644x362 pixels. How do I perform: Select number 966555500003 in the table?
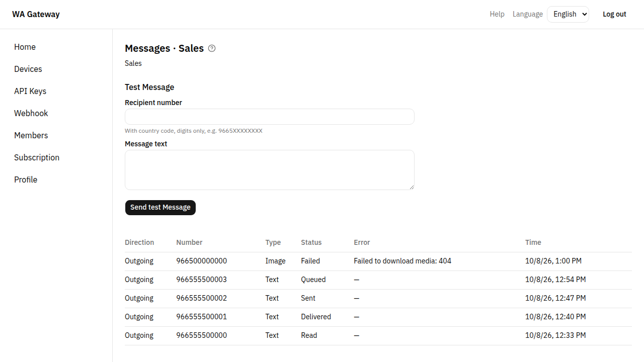click(202, 280)
